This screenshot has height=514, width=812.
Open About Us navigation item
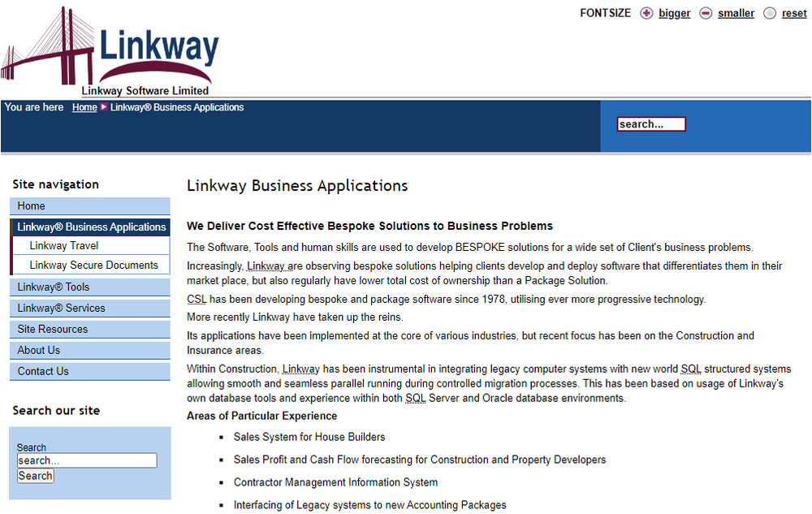89,351
